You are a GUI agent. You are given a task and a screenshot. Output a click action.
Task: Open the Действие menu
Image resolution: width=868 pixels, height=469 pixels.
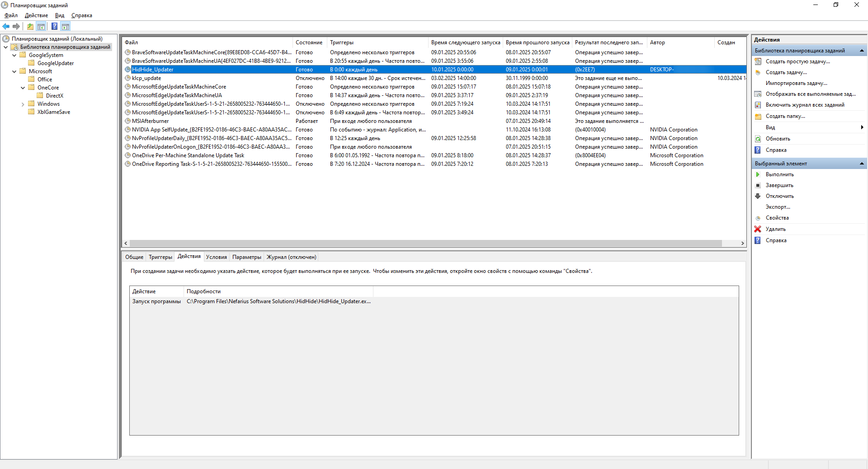click(36, 15)
